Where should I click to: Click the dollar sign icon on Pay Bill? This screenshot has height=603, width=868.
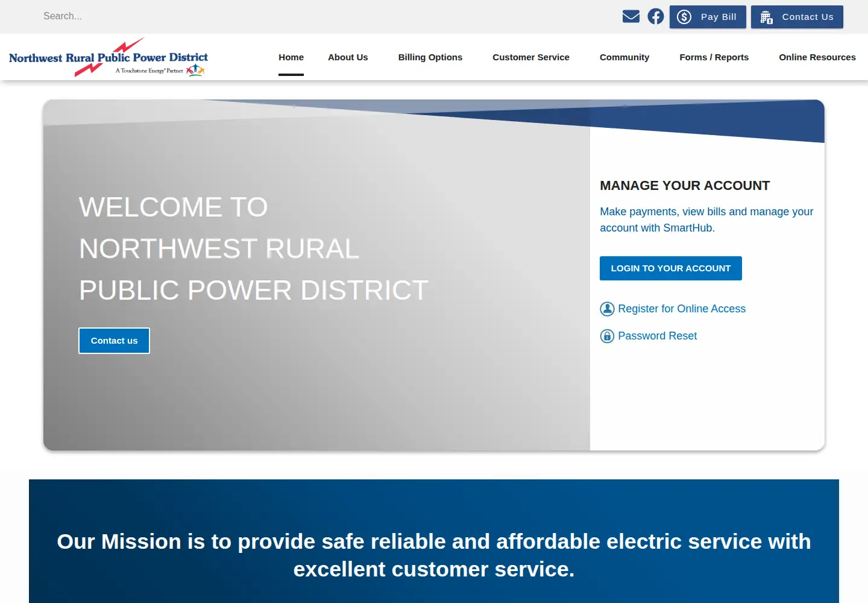click(x=684, y=17)
